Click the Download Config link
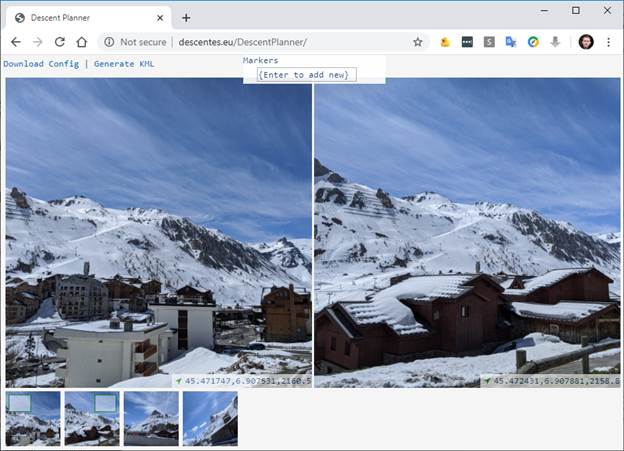 (x=41, y=64)
